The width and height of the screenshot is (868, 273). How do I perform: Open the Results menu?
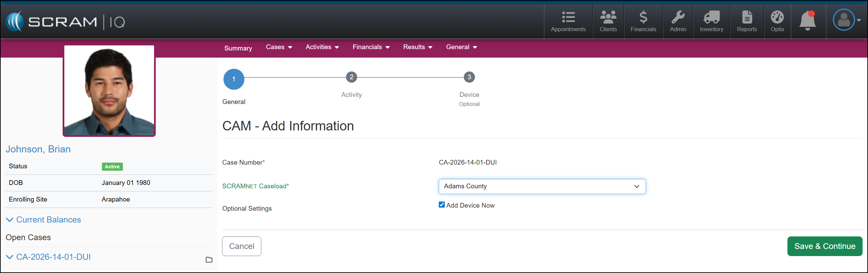417,47
